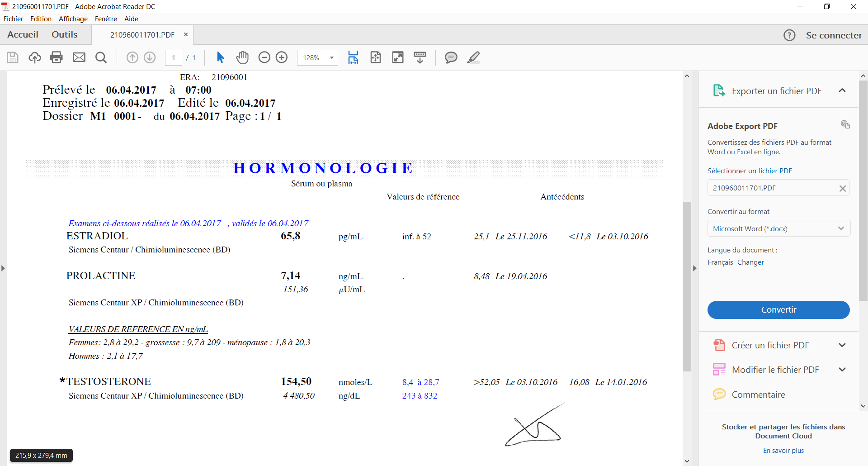Open the En savoir plus link
Screen dimensions: 868x466
[783, 451]
